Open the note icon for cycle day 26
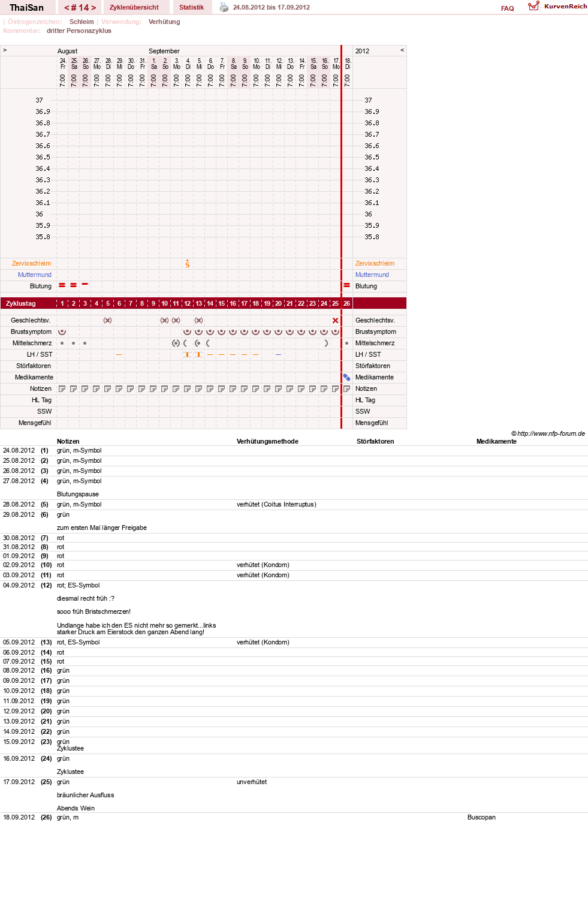The width and height of the screenshot is (588, 919). click(x=347, y=388)
